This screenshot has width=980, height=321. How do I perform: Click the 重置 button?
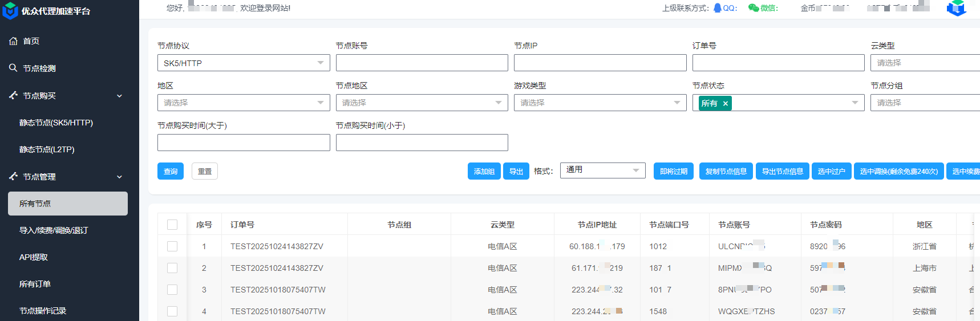(x=205, y=171)
